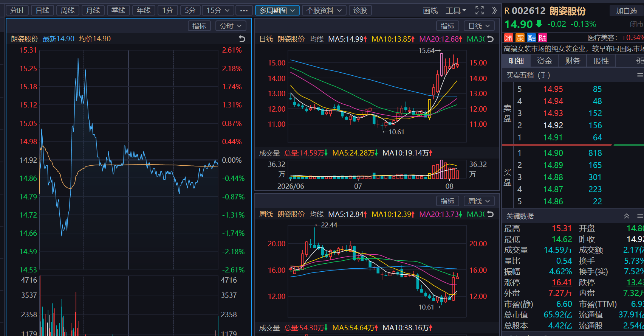The image size is (644, 336).
Task: Reset the intraday chart with undo icon
Action: click(242, 39)
